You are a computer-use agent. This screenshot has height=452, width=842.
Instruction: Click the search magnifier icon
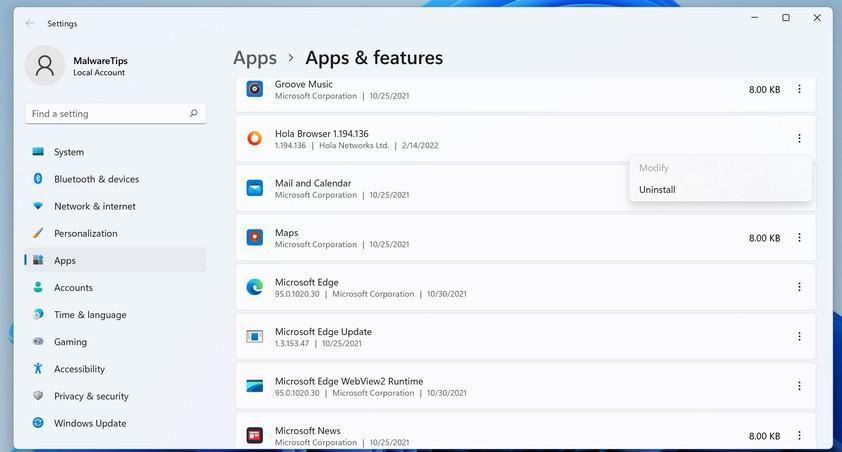pos(193,113)
